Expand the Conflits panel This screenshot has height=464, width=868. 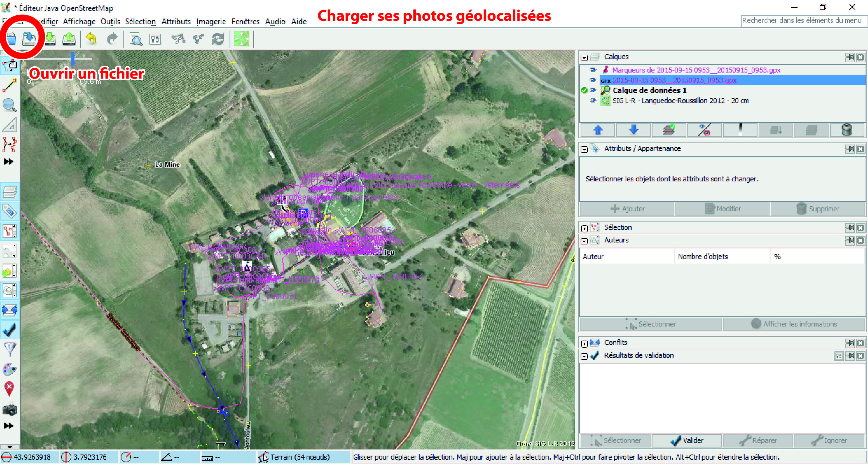[x=584, y=344]
